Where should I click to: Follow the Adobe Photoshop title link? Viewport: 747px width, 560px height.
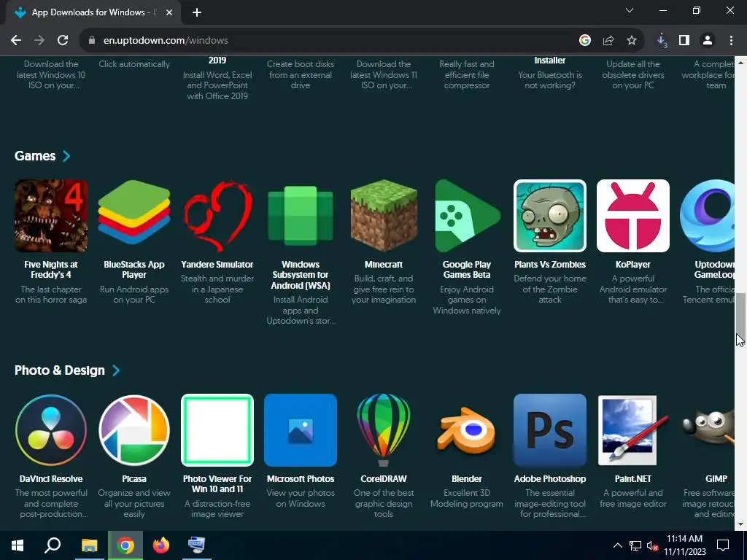[x=550, y=478]
